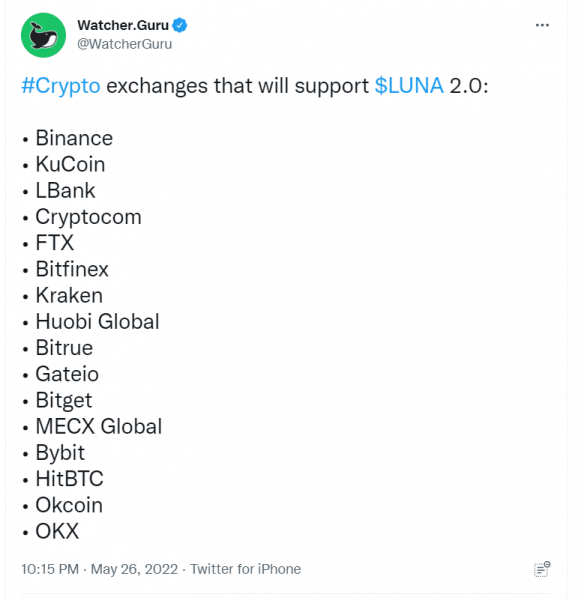Visit the Watcher.Guru display name
The height and width of the screenshot is (600, 584).
[123, 25]
